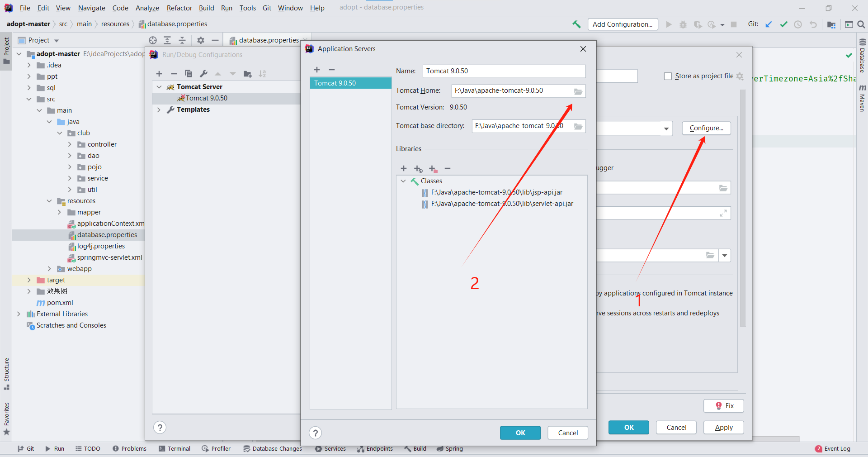Expand the sql folder
This screenshot has height=457, width=868.
pos(29,88)
